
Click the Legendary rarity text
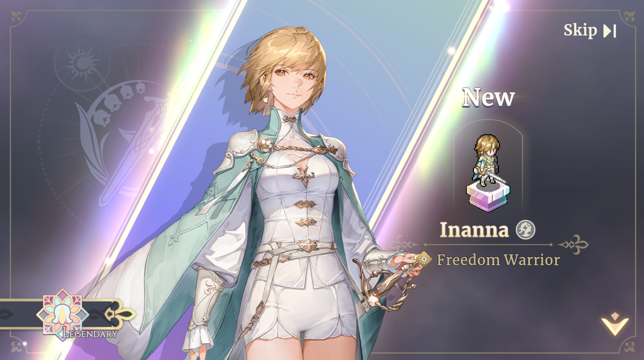[90, 333]
